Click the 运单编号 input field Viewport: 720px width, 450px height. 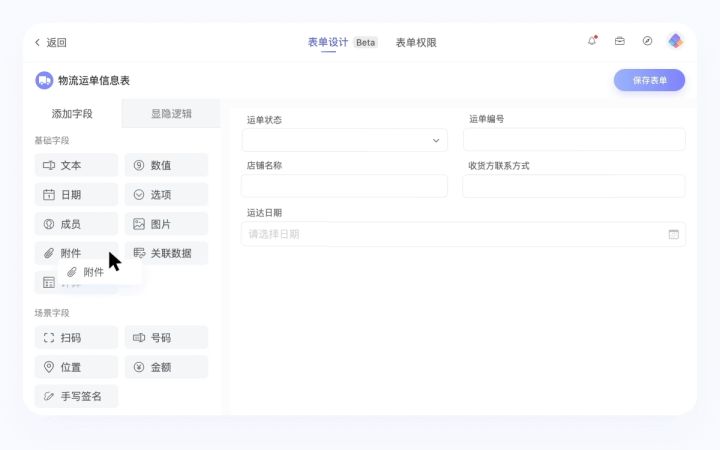pos(574,140)
